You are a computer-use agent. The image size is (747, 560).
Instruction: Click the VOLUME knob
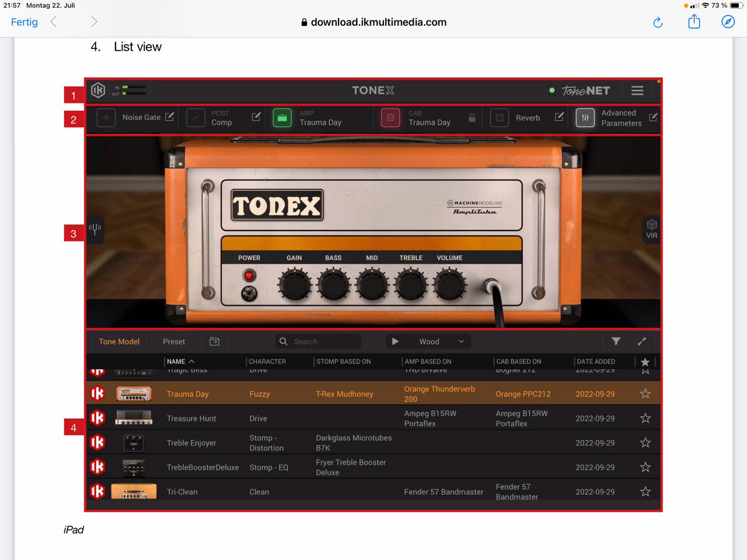pos(449,285)
